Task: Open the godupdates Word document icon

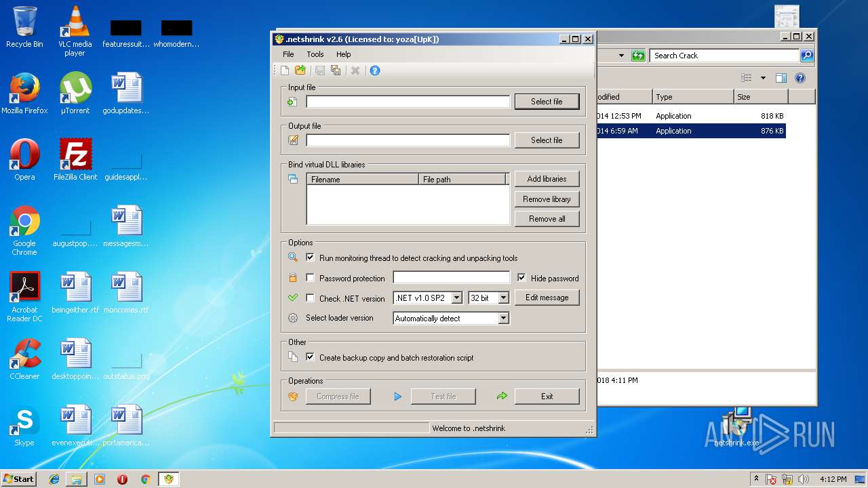Action: click(125, 94)
